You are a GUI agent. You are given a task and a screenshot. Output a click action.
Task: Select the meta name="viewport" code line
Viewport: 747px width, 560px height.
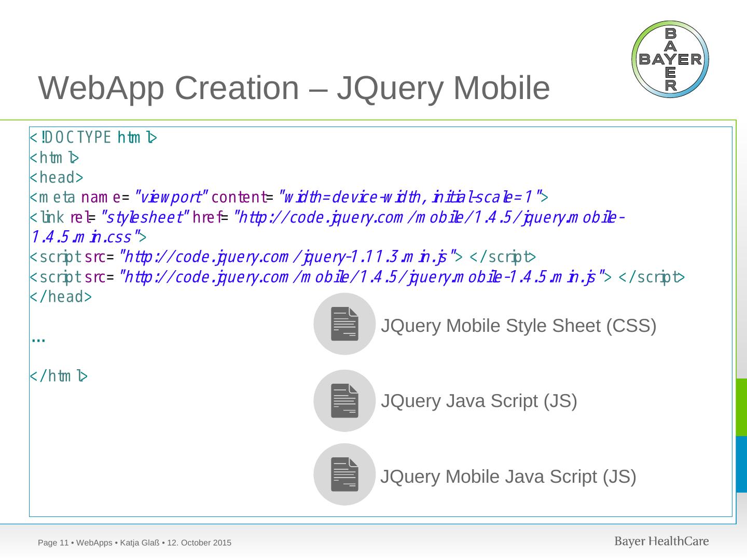click(289, 198)
